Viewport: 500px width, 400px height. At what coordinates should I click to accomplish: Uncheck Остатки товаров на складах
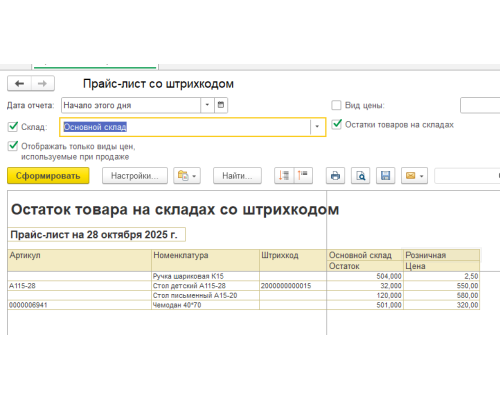point(337,124)
